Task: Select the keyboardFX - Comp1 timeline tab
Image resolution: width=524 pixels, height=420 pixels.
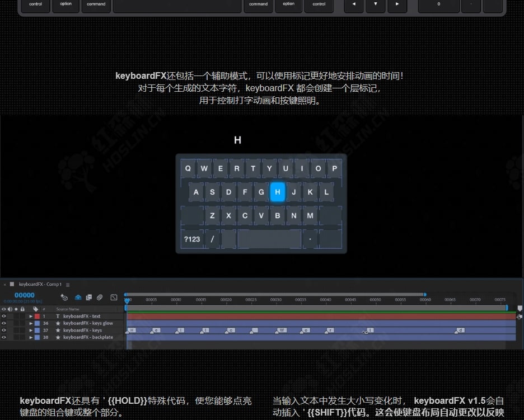Action: click(x=40, y=285)
